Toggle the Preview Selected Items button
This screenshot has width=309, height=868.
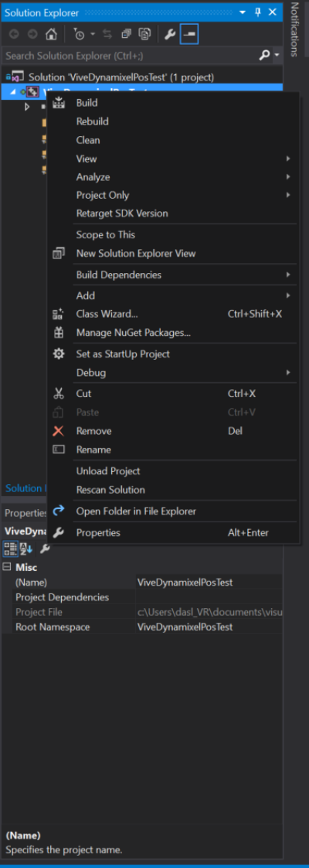[189, 34]
